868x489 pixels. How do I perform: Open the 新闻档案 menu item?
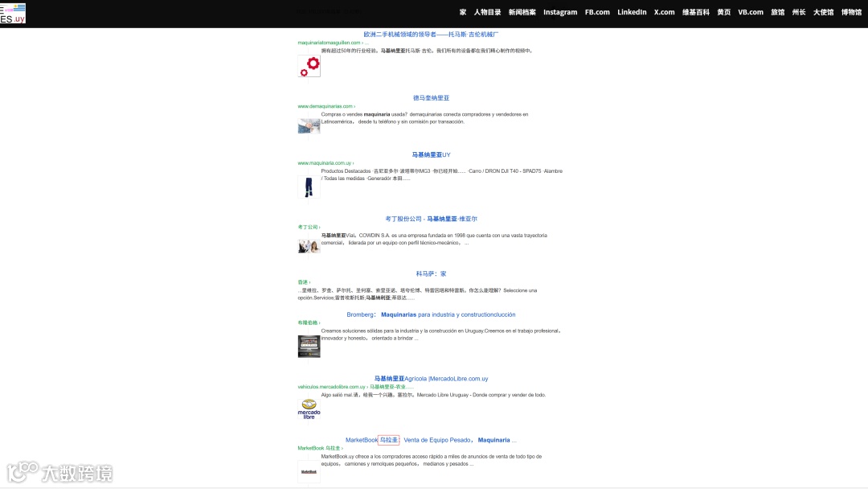click(522, 12)
